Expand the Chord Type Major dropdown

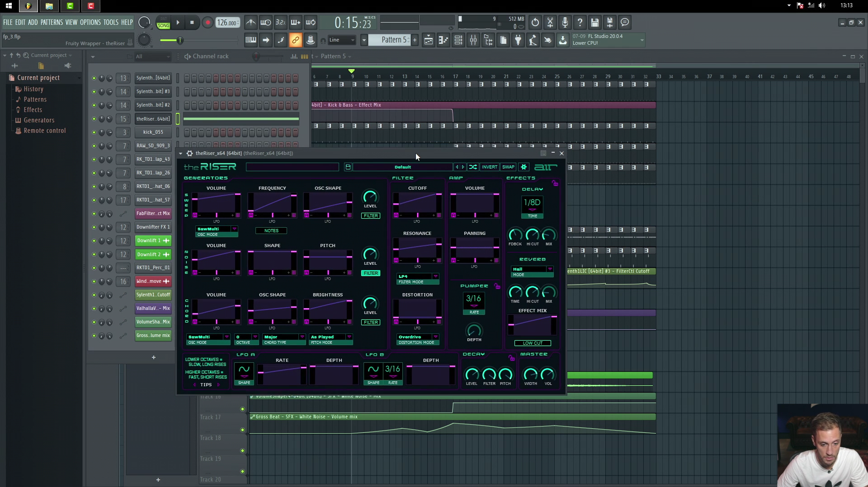(x=302, y=337)
